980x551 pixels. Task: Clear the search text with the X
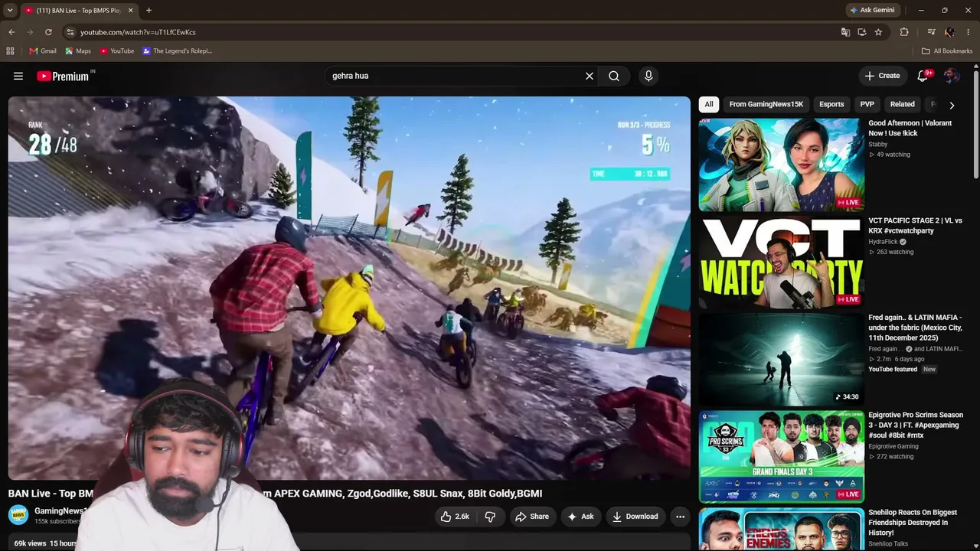point(590,76)
